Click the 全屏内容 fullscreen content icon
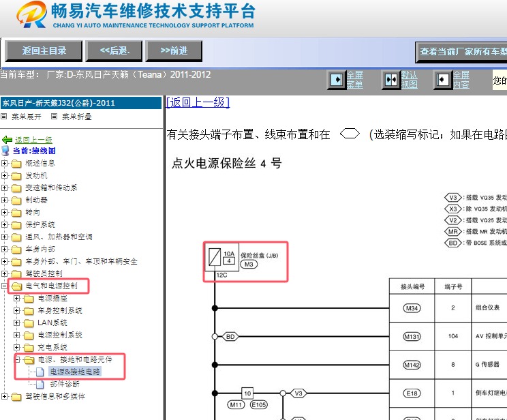The height and width of the screenshot is (420, 507). coord(443,80)
